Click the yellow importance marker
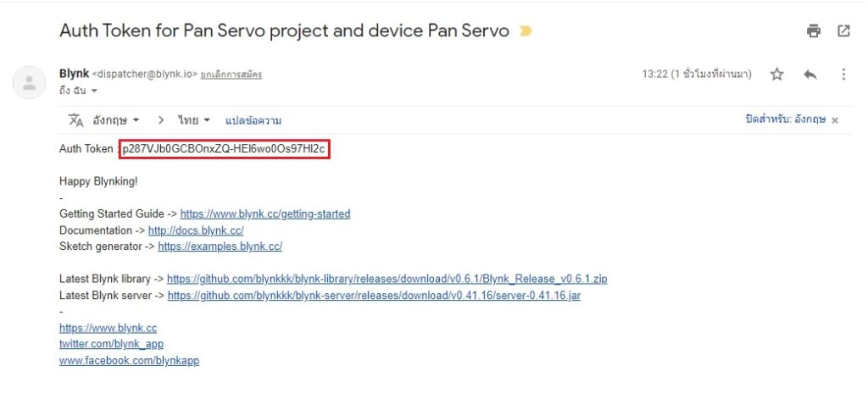Screen dimensions: 868x410 (x=526, y=32)
